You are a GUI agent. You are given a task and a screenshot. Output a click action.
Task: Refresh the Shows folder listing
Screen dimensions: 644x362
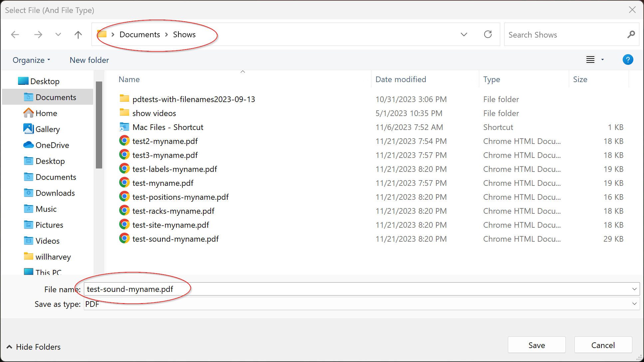click(488, 35)
